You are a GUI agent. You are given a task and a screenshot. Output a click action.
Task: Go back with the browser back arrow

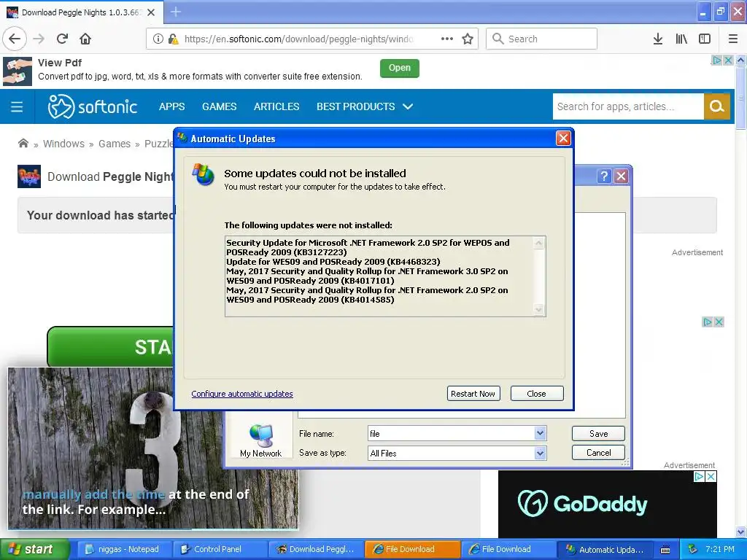click(15, 39)
